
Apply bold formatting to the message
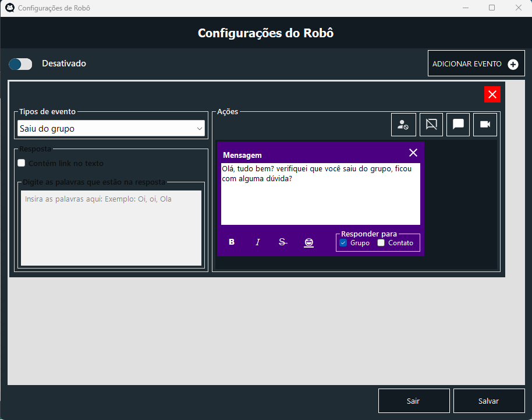(x=232, y=242)
